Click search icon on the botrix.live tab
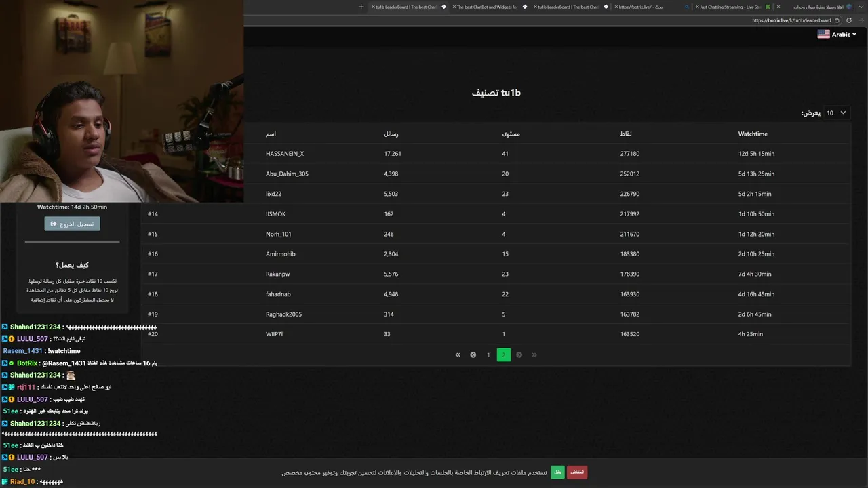 687,7
